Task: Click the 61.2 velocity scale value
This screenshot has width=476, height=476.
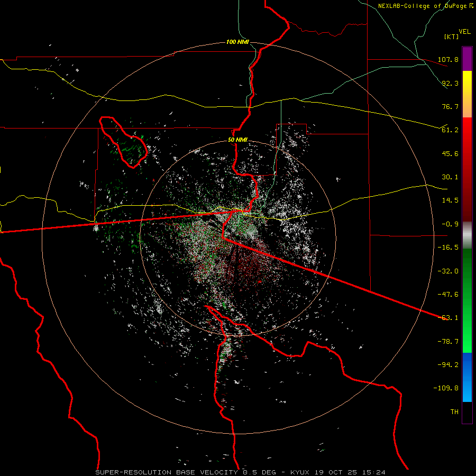Action: (450, 130)
